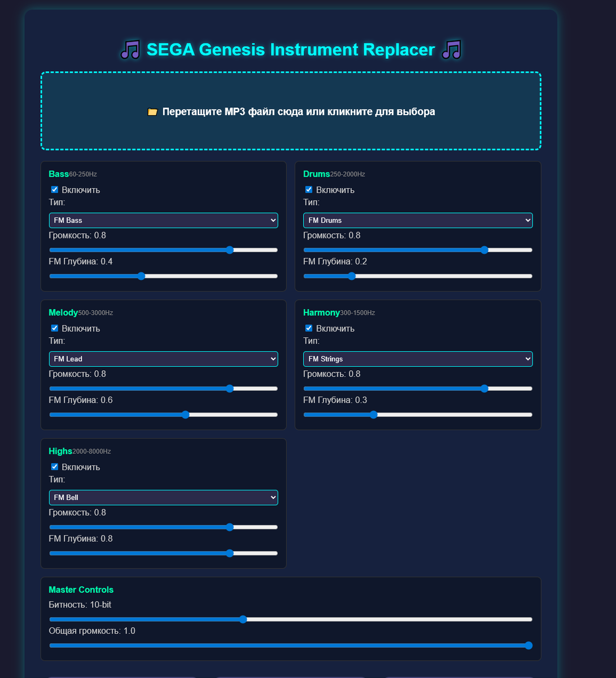The image size is (616, 678).
Task: Adjust the Highs Громкость slider
Action: 164,527
